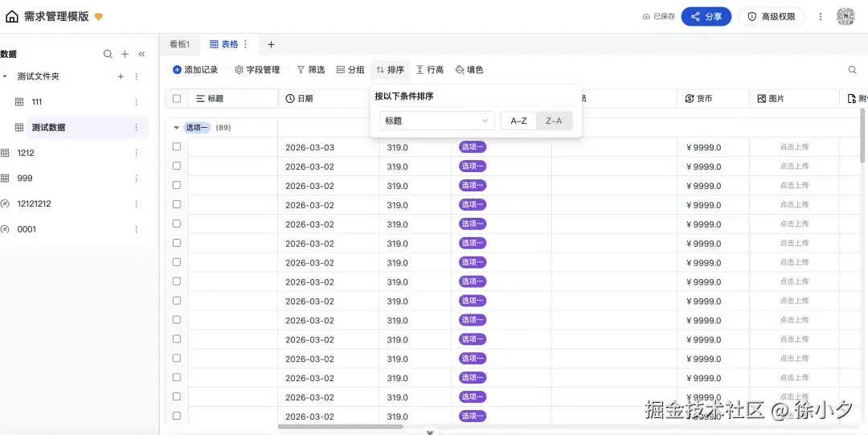
Task: Click the search icon in the 数据 sidebar
Action: tap(108, 55)
